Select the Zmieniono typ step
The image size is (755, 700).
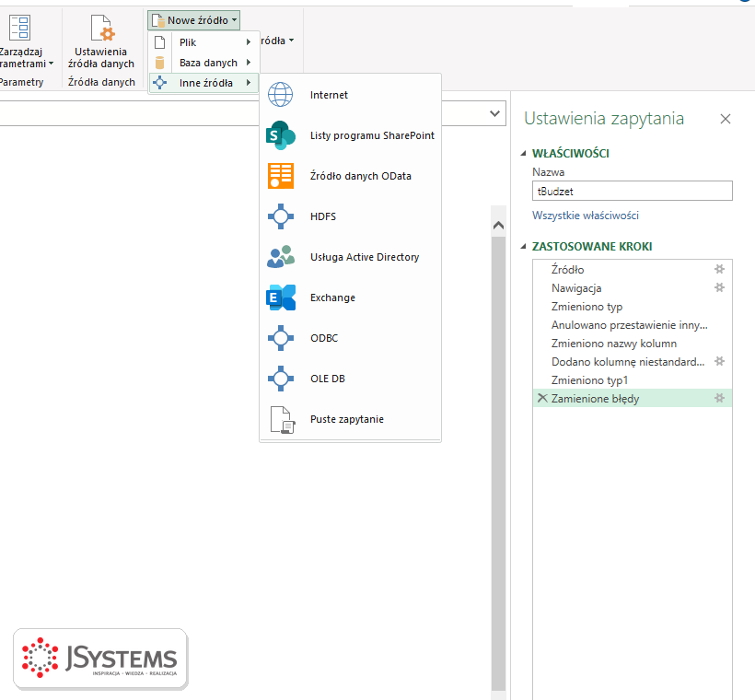coord(633,307)
